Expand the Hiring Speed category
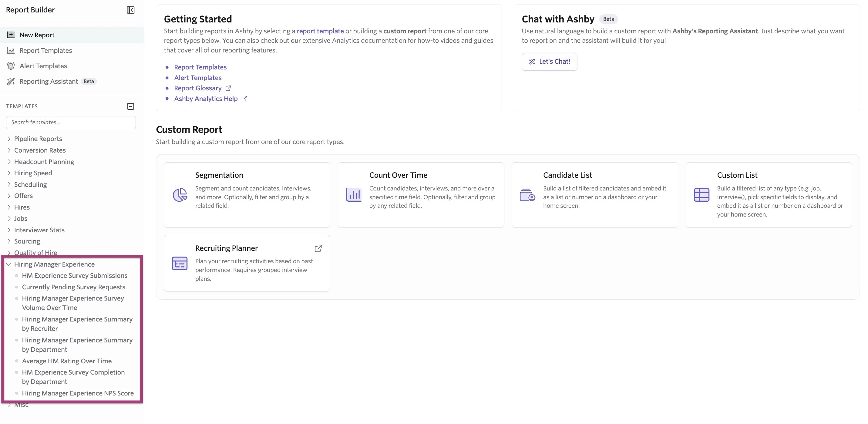This screenshot has height=424, width=868. tap(9, 173)
